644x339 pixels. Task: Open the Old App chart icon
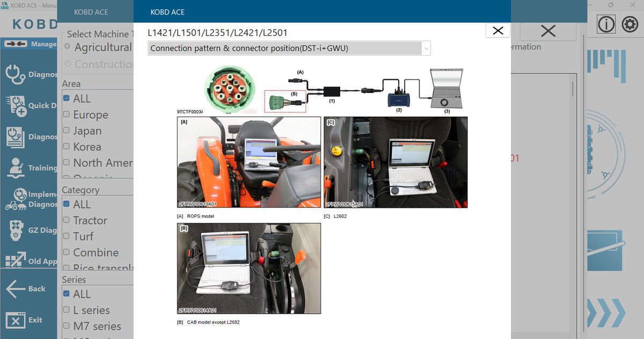click(16, 261)
